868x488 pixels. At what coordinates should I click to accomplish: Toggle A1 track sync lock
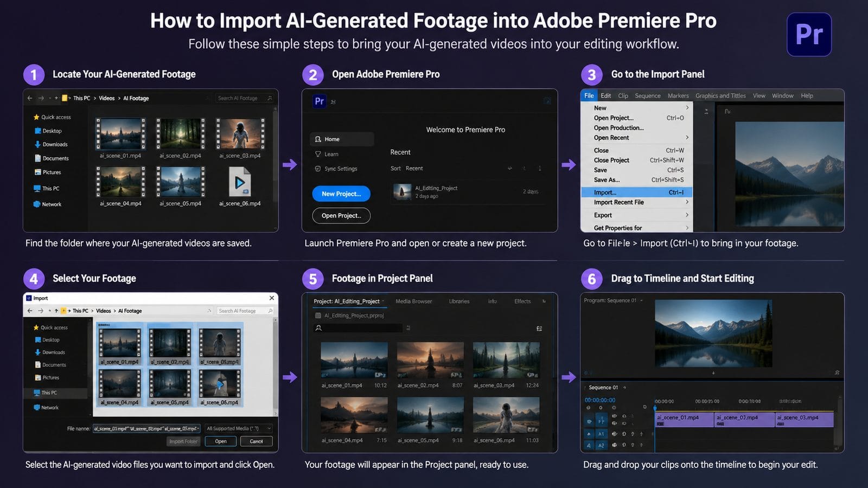pyautogui.click(x=624, y=434)
